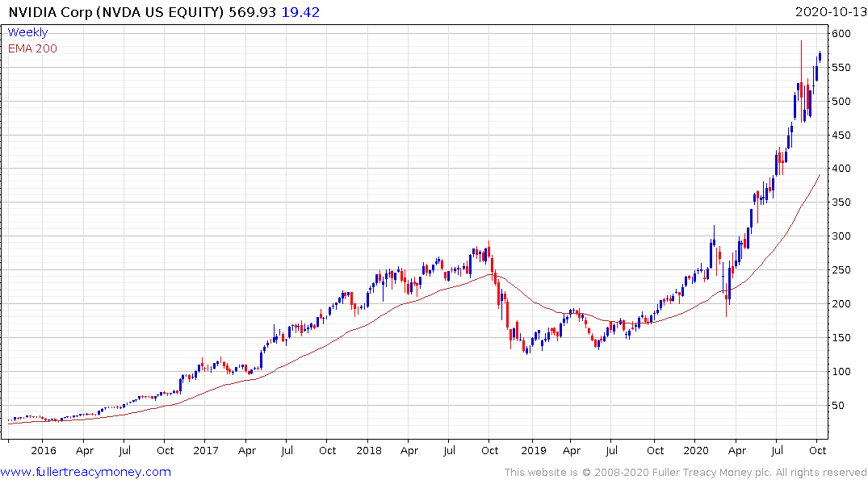
Task: Click the 150 price axis label
Action: [x=841, y=337]
